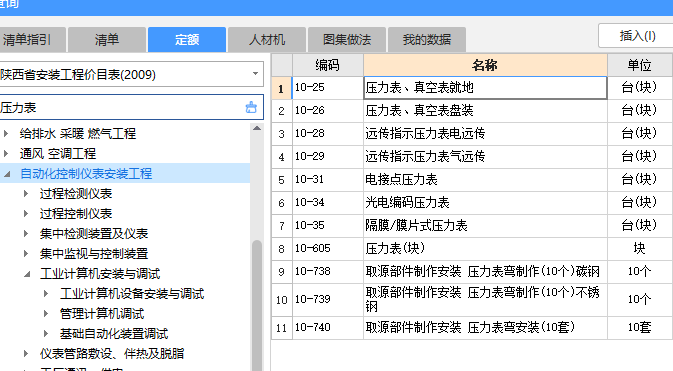Click the 编码 column header
The image size is (673, 371).
point(328,65)
